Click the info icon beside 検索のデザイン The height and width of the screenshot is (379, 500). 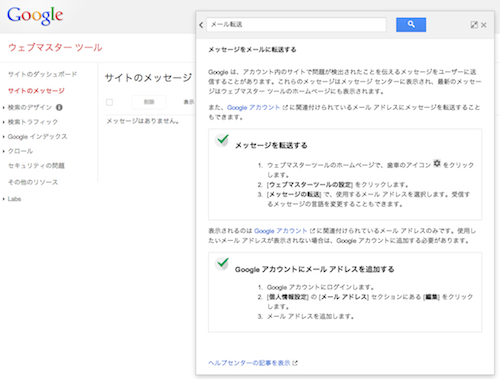(x=59, y=107)
